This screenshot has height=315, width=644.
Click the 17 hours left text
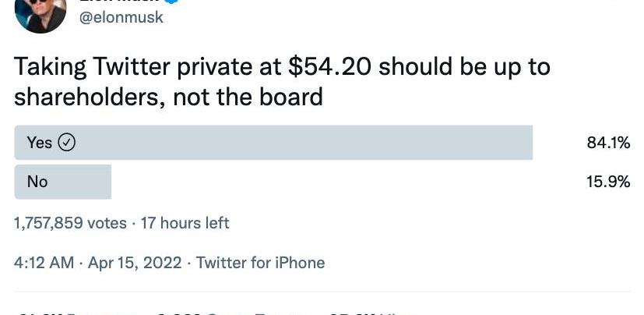185,223
